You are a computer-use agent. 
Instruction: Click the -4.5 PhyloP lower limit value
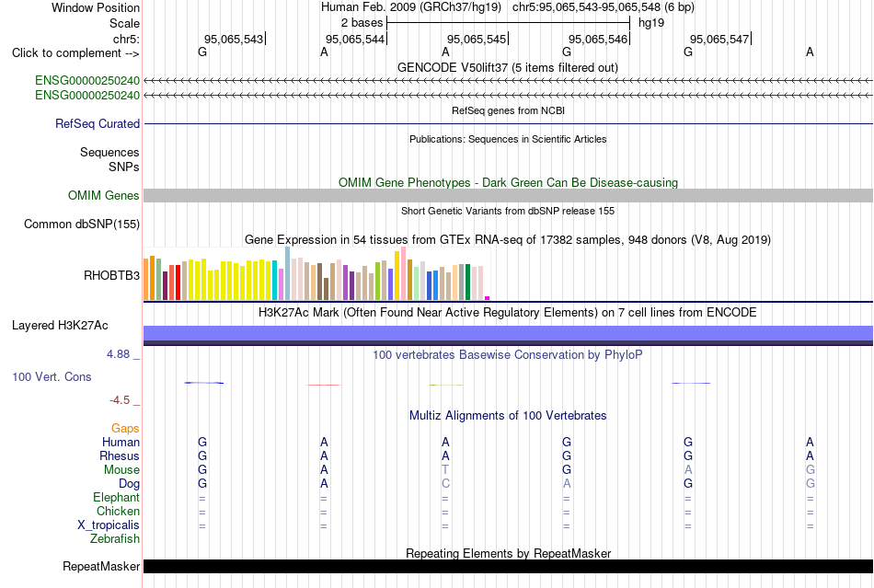(x=120, y=400)
